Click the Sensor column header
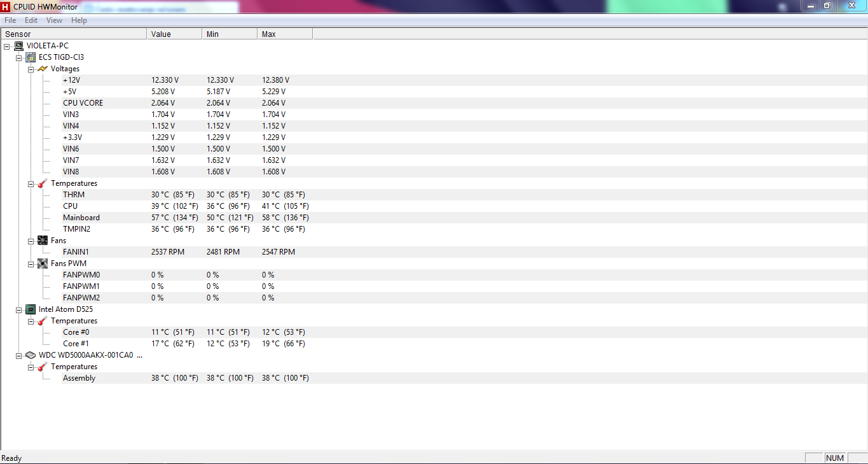The height and width of the screenshot is (464, 868). coord(74,34)
